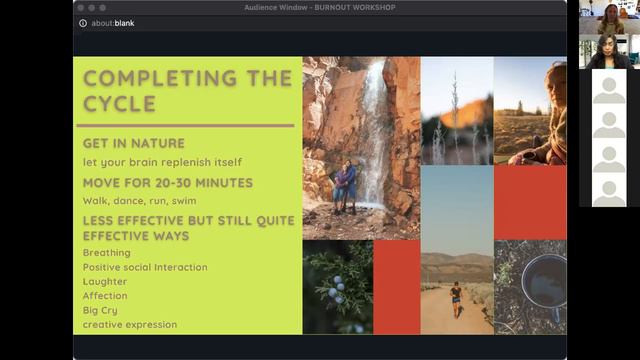Click the 'Big Cry' list item
The image size is (640, 360).
point(100,311)
